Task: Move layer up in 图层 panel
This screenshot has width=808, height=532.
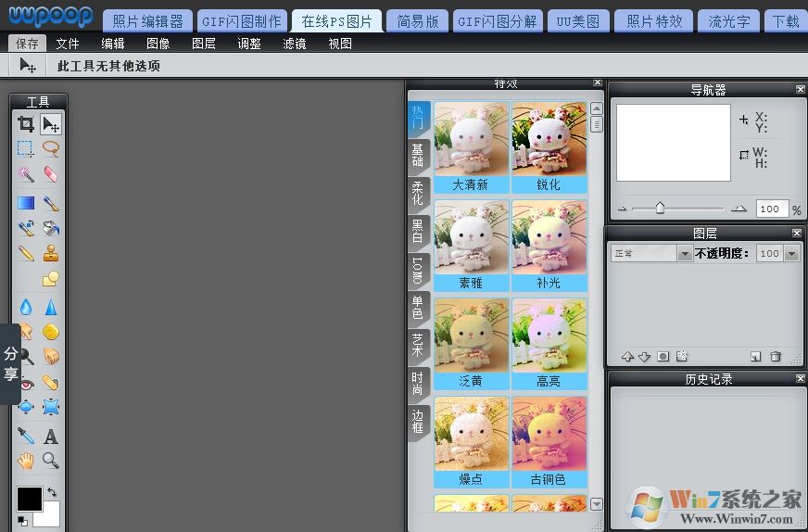Action: (627, 357)
